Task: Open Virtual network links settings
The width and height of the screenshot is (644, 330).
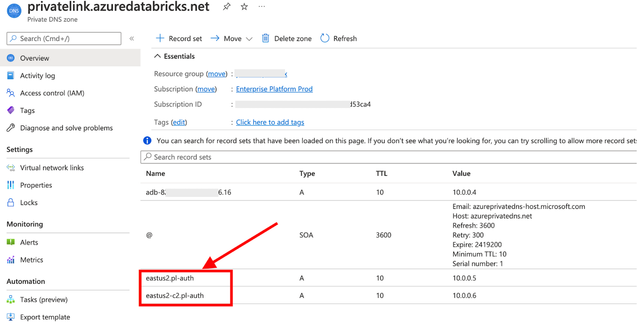Action: (x=52, y=168)
